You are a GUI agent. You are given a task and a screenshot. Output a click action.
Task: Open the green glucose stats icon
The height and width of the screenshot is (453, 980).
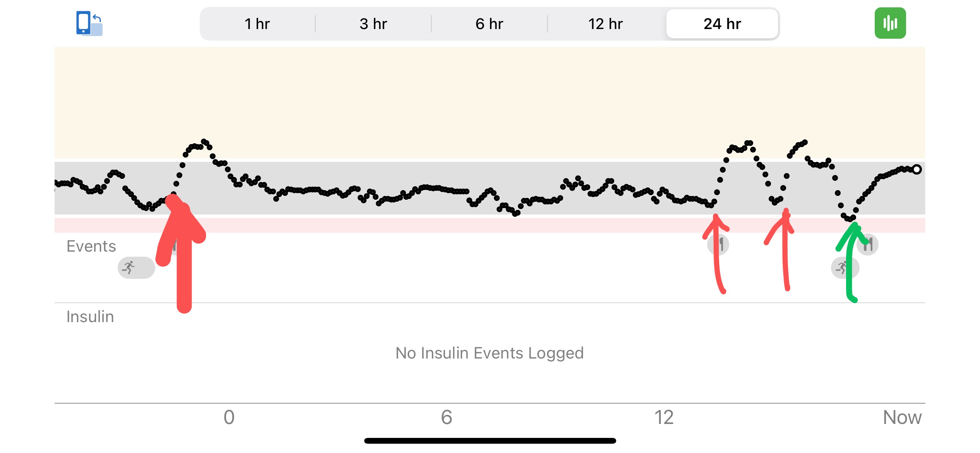tap(890, 23)
